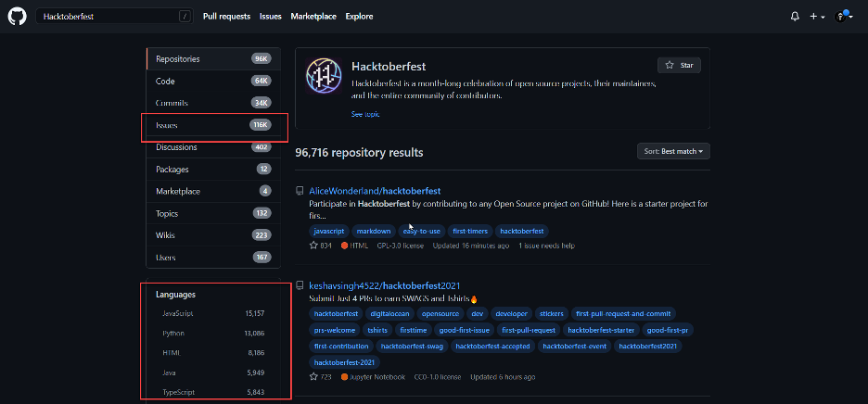Select the good-first-issue topic tag
The image size is (868, 404).
464,330
